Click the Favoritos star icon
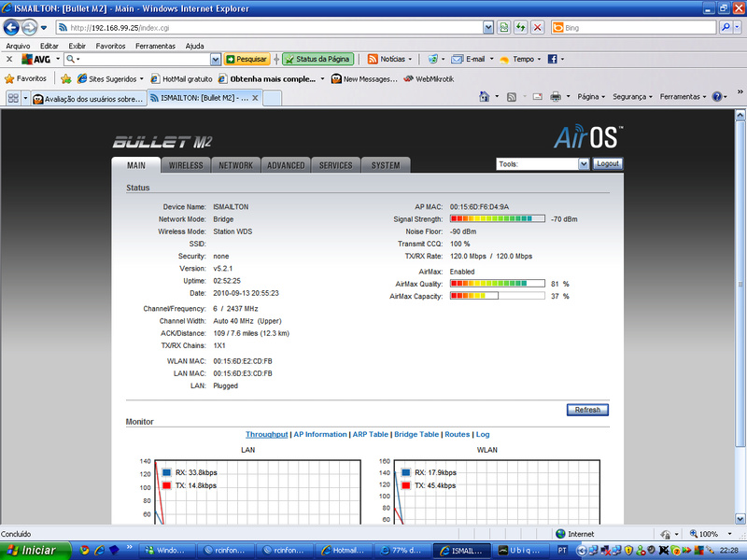747x560 pixels. pyautogui.click(x=9, y=78)
